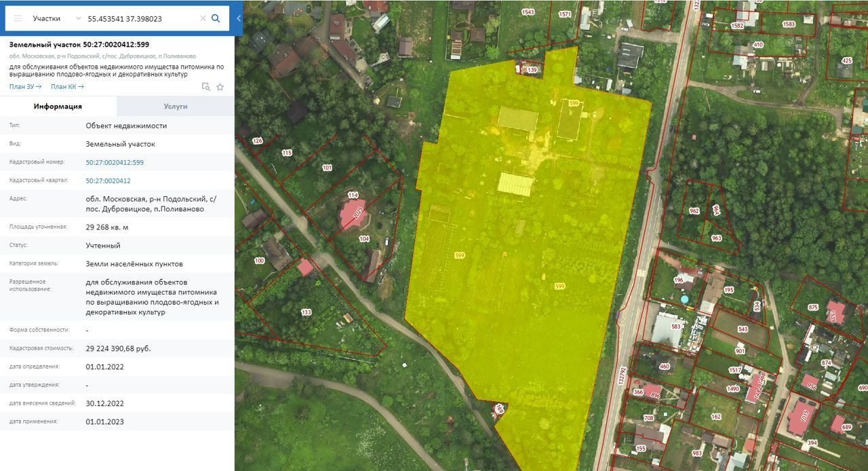Collapse the left info panel arrow
868x471 pixels.
[239, 18]
